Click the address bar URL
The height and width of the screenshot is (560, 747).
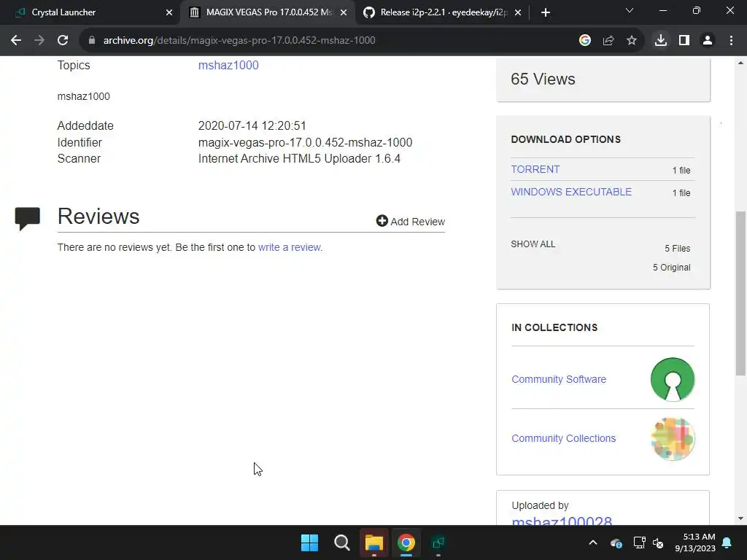pyautogui.click(x=239, y=41)
